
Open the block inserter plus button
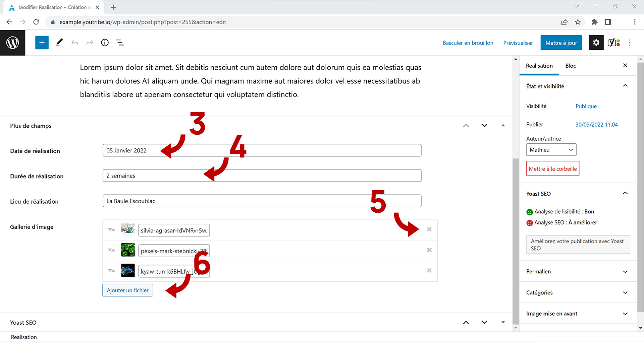point(42,43)
